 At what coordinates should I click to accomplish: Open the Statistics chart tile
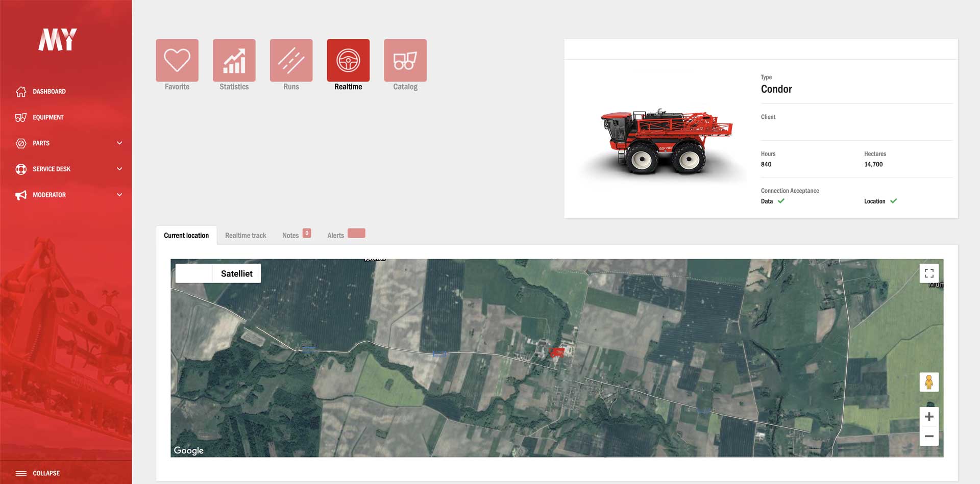coord(234,60)
